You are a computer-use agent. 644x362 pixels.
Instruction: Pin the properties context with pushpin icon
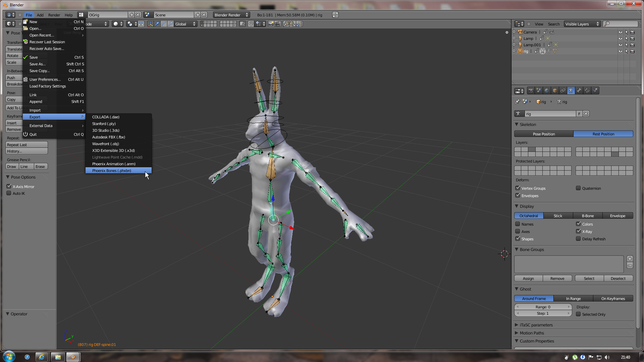pos(518,102)
